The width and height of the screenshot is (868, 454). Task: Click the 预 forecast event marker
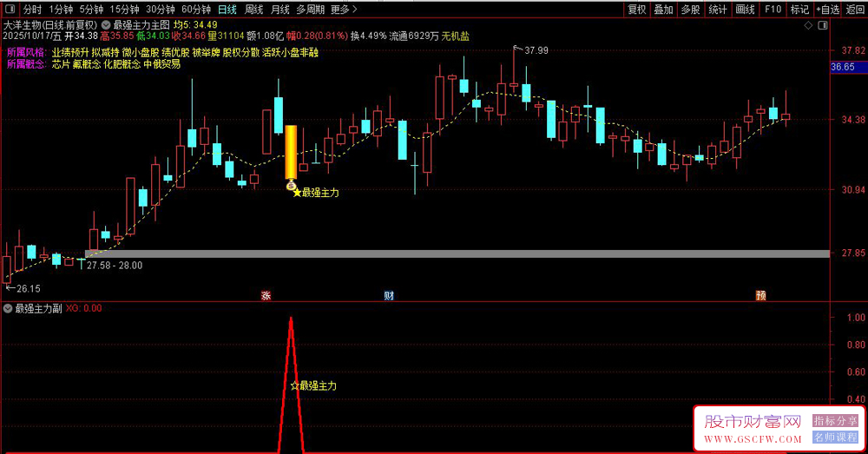(x=761, y=296)
